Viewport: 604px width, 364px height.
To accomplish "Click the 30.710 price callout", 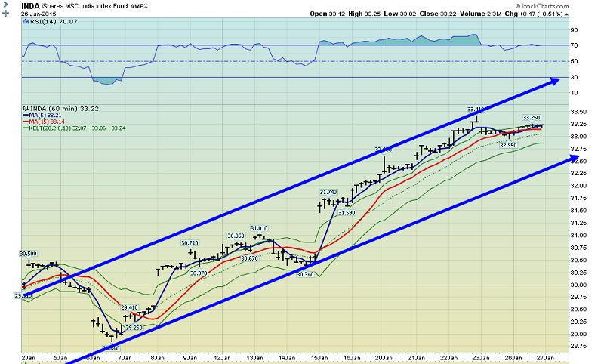I will (190, 243).
